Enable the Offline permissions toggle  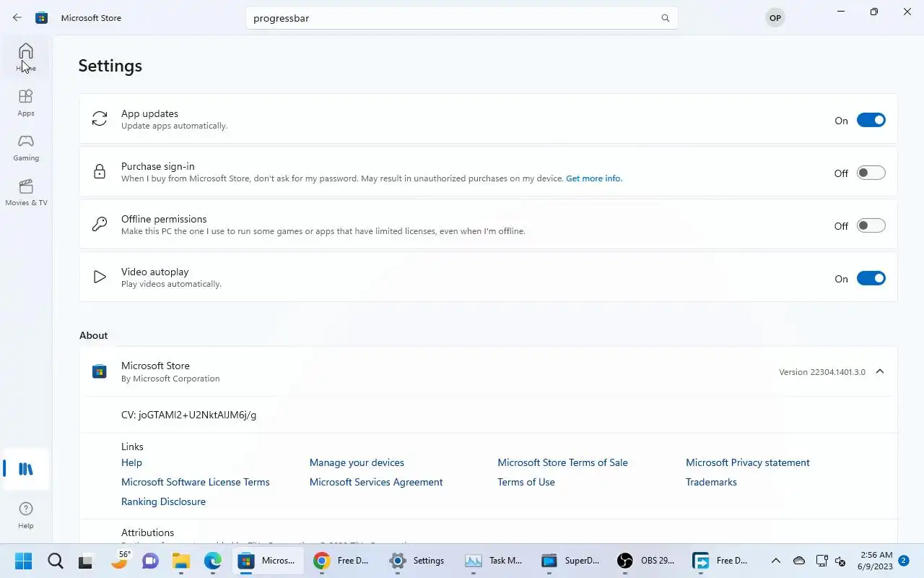[871, 225]
